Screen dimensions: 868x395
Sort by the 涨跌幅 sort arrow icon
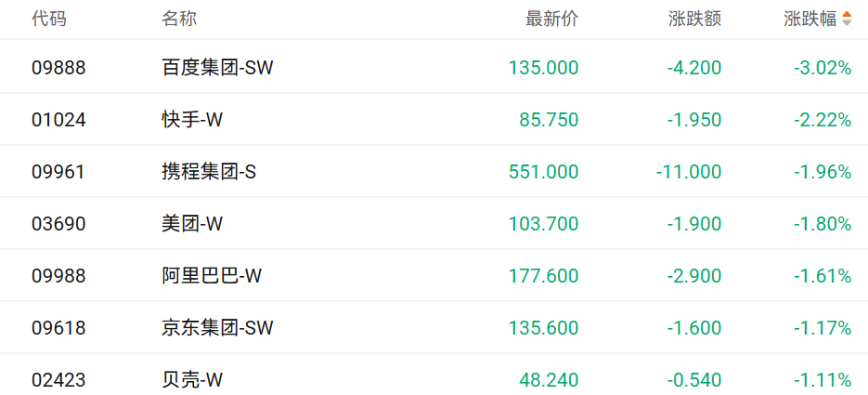[847, 19]
